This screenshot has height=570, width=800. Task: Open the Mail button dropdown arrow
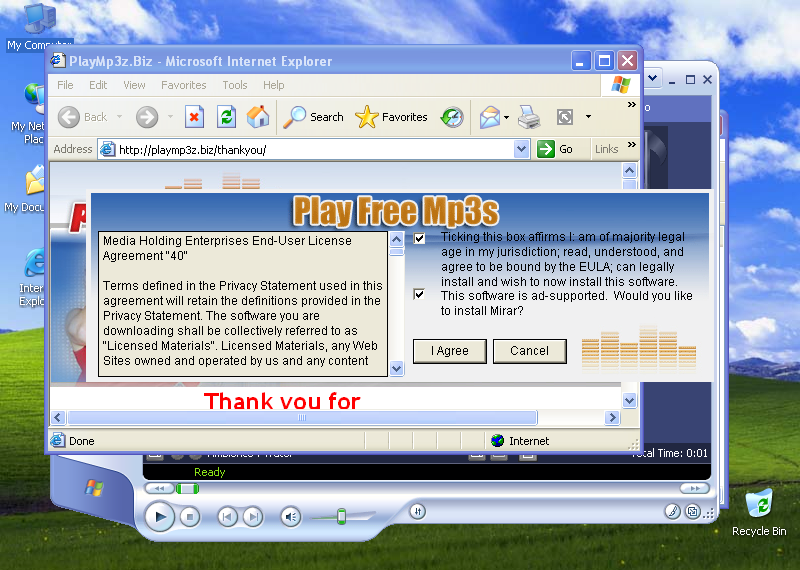(x=506, y=117)
